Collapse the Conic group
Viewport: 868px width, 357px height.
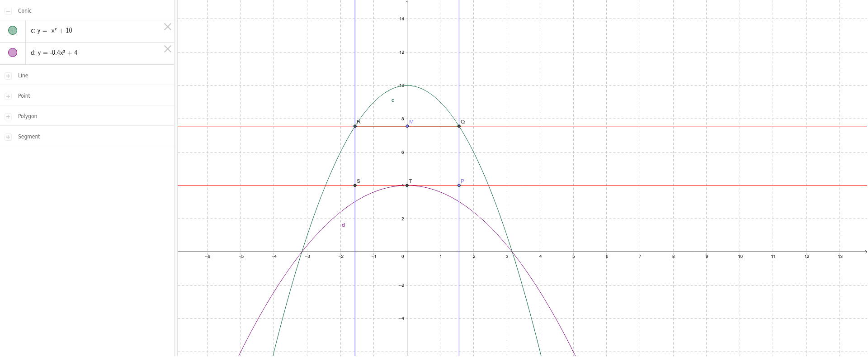8,11
